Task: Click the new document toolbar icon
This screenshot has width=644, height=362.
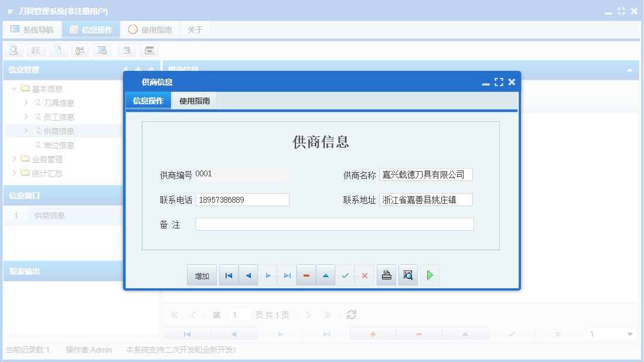Action: tap(58, 50)
